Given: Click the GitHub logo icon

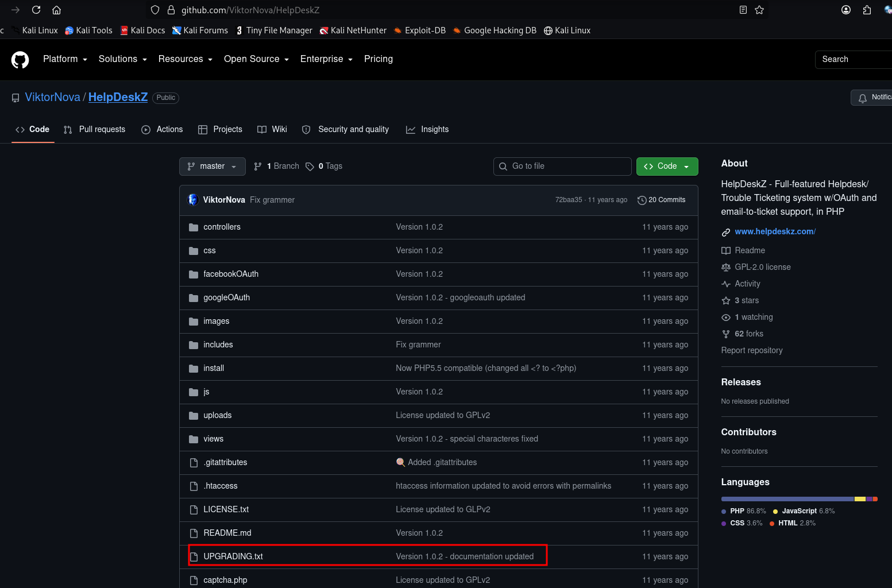Looking at the screenshot, I should click(x=20, y=60).
